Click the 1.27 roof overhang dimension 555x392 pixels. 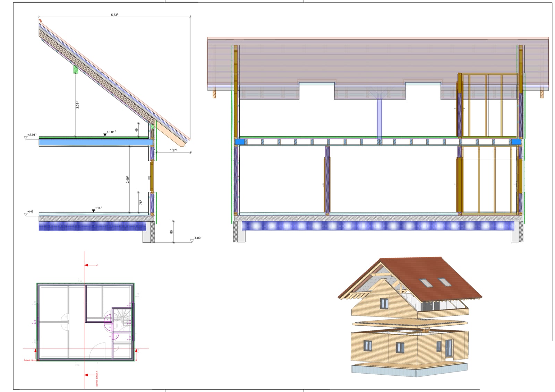[173, 150]
